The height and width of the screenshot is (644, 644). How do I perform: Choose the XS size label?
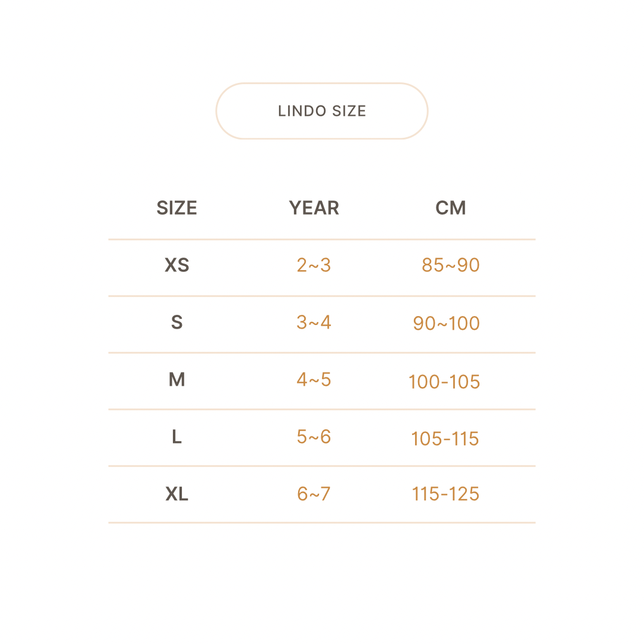pos(177,265)
